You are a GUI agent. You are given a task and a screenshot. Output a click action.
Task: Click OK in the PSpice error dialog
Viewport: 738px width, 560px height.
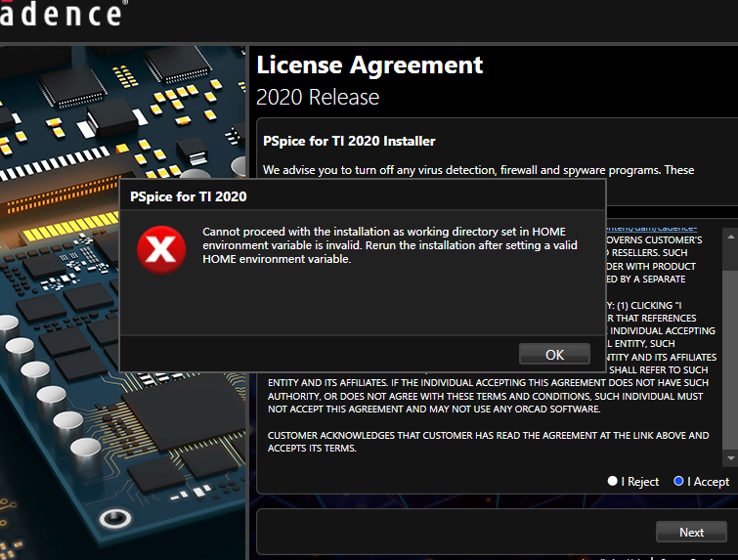click(x=554, y=354)
